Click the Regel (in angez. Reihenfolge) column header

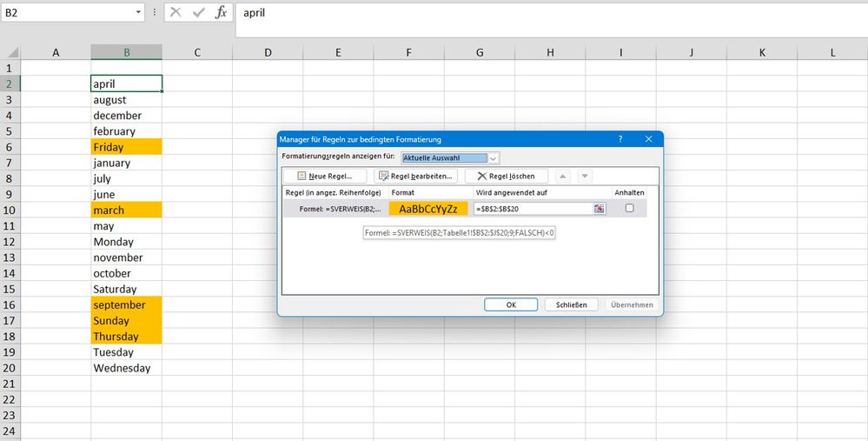pyautogui.click(x=335, y=193)
